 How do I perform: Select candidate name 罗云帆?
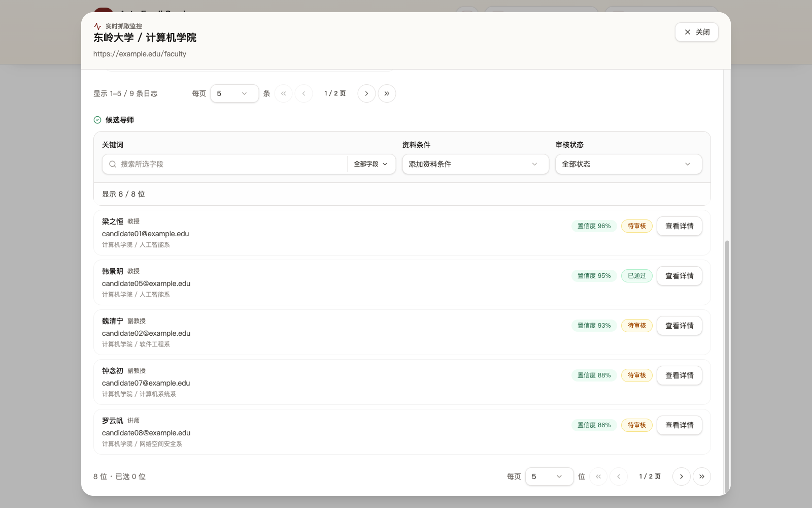point(113,421)
